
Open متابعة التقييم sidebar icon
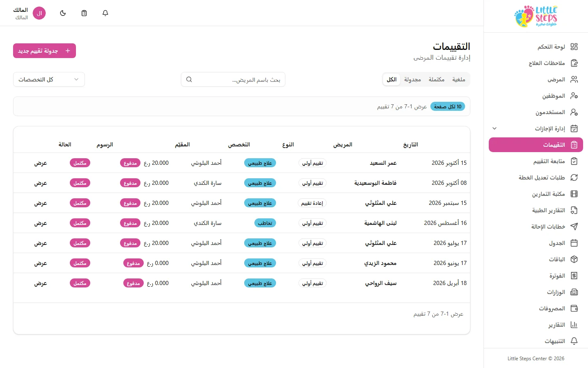tap(574, 161)
